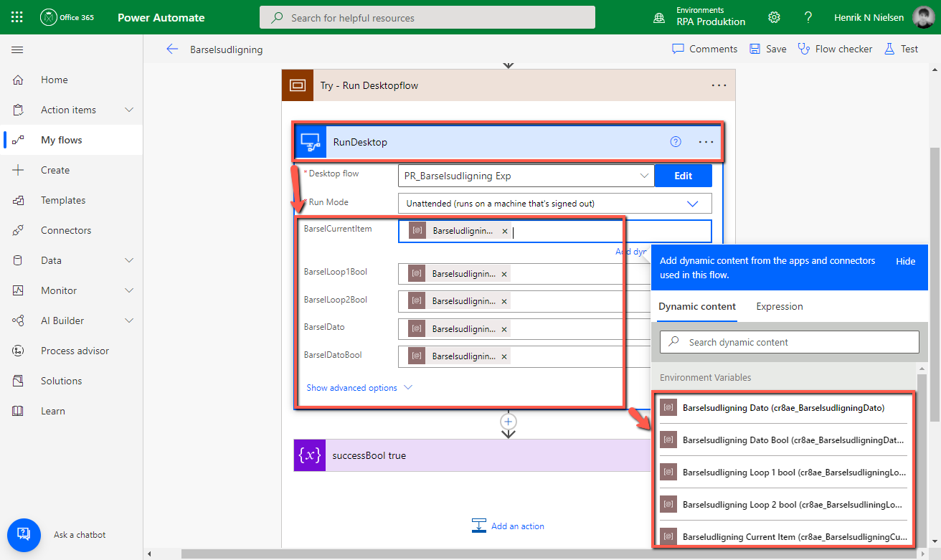Open the RunDesktop ellipsis menu
The width and height of the screenshot is (941, 560).
pos(706,142)
